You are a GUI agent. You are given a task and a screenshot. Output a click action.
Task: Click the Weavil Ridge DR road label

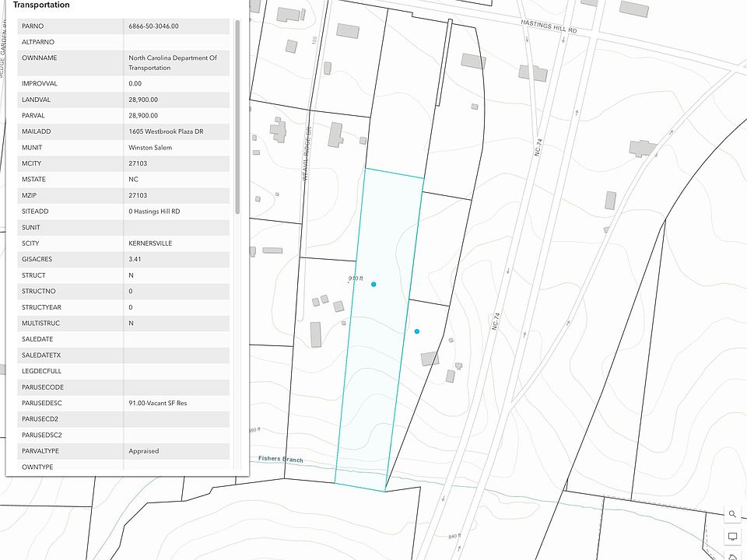point(307,153)
